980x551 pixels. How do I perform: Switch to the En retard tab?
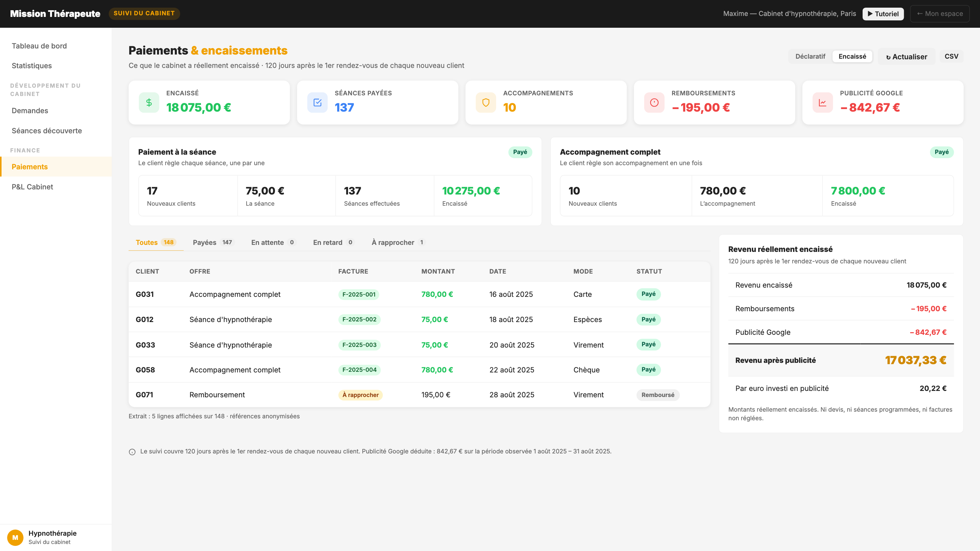(334, 242)
